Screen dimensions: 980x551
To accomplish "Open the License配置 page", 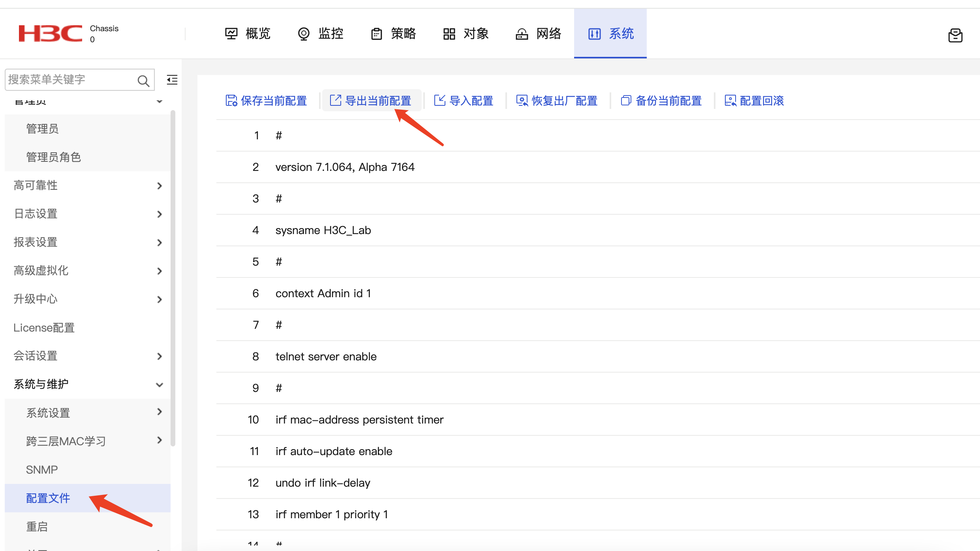I will pyautogui.click(x=44, y=328).
